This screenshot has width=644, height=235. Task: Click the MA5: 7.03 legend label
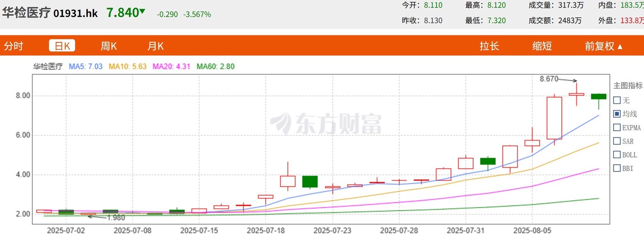pos(86,66)
